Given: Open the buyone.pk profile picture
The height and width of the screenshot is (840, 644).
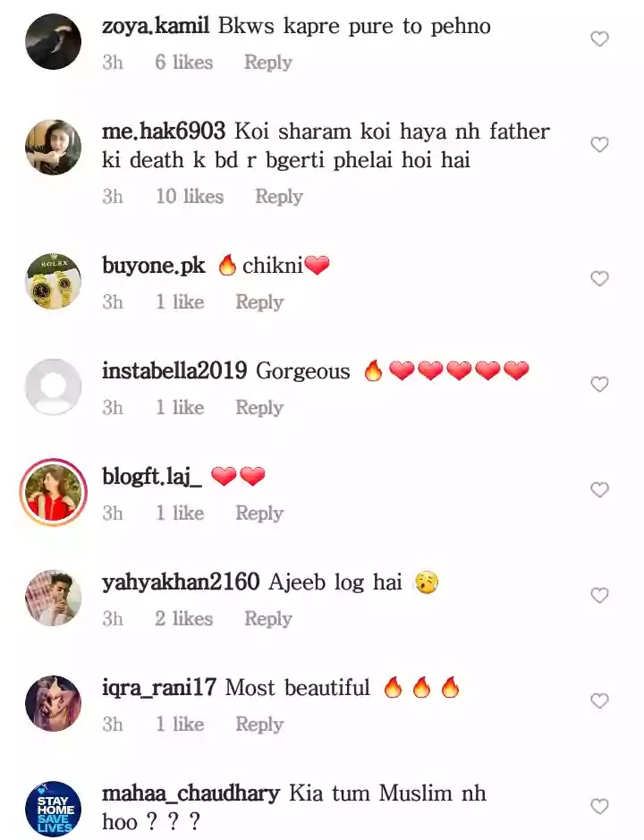Looking at the screenshot, I should tap(53, 281).
